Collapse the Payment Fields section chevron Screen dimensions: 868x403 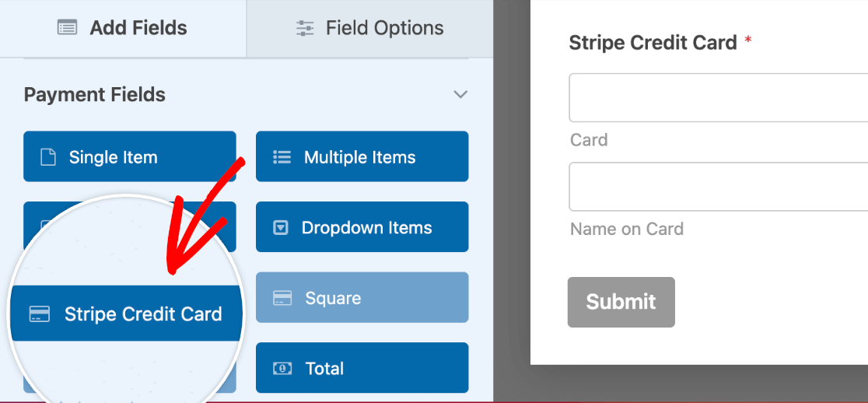coord(460,94)
